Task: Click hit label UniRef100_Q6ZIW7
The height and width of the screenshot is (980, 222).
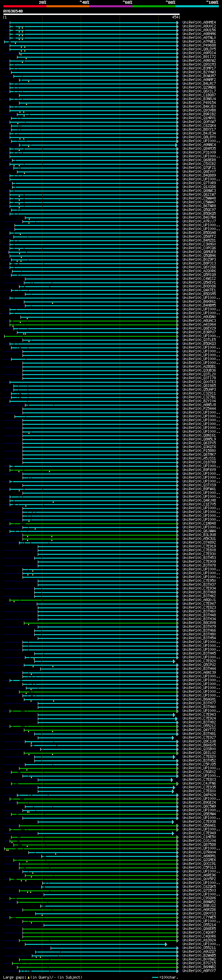Action: 199,194
